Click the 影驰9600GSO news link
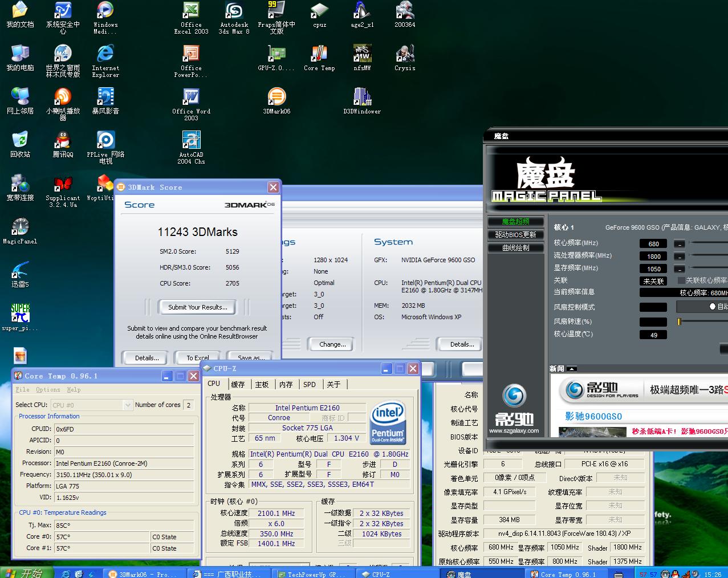 coord(593,416)
